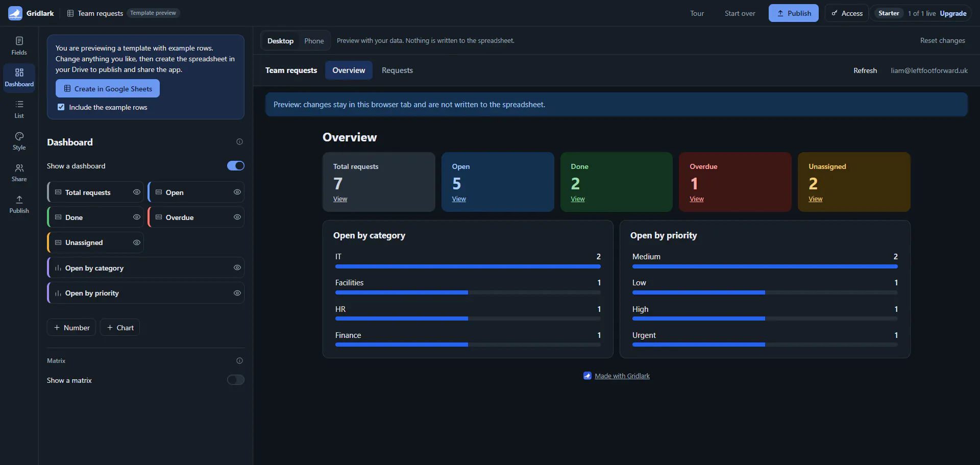This screenshot has height=465, width=980.
Task: Toggle visibility of the Overdue tile
Action: point(237,217)
